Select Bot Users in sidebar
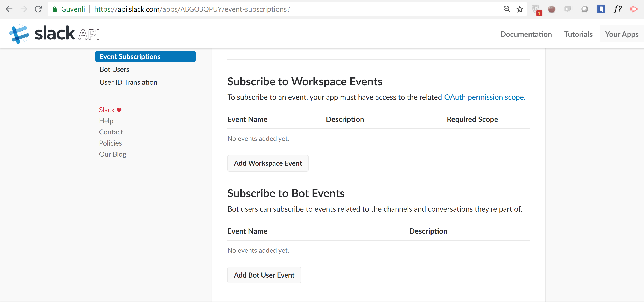Viewport: 644px width, 302px height. [114, 69]
